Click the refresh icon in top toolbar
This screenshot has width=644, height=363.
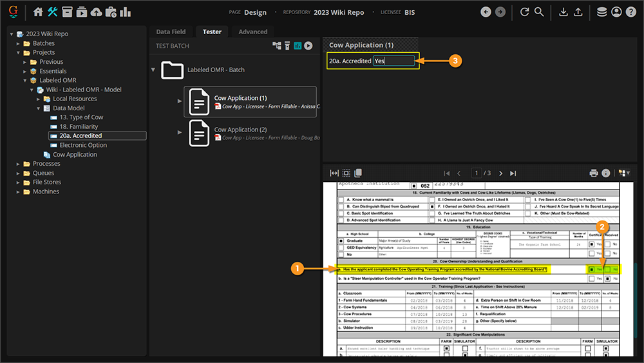click(x=525, y=12)
